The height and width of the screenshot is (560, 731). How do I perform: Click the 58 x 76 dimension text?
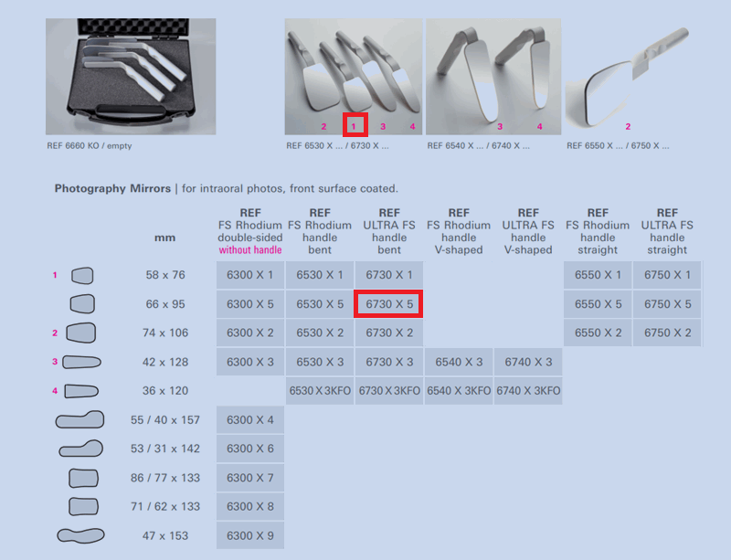click(165, 275)
